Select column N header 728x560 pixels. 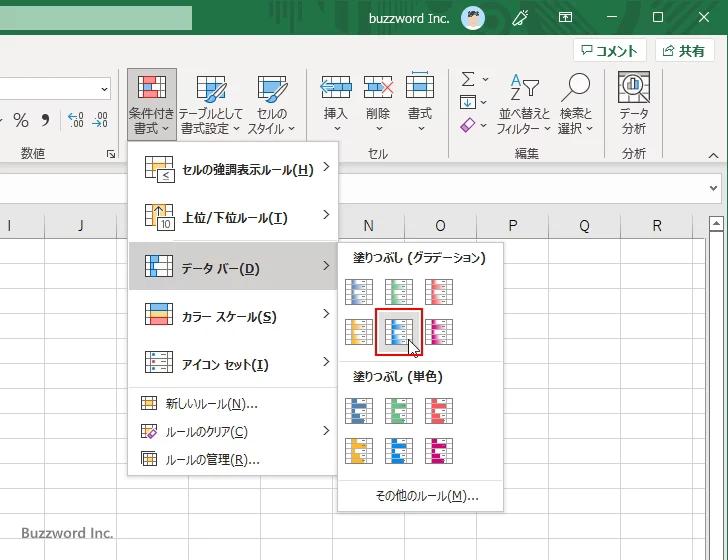coord(368,226)
